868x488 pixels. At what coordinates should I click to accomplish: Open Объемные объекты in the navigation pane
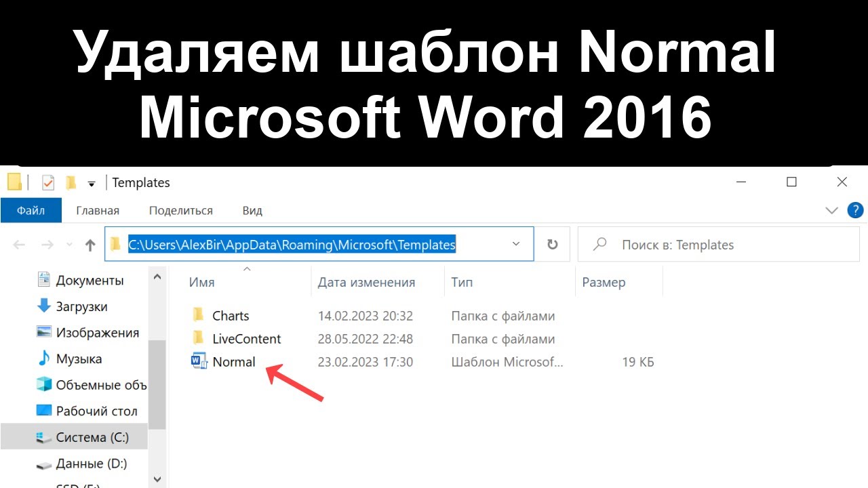[x=101, y=385]
